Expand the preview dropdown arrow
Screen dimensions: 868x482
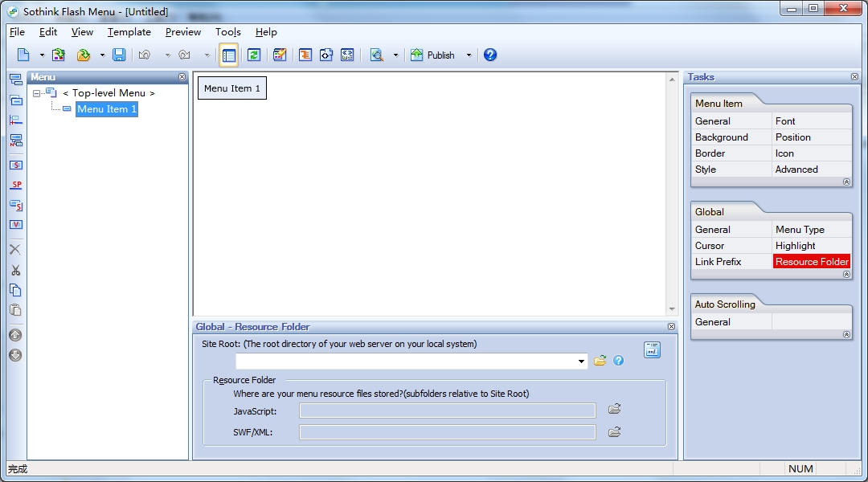click(x=395, y=55)
